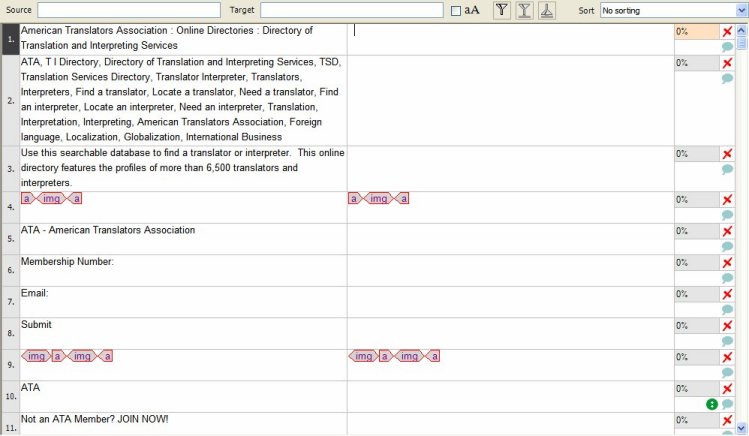Screen dimensions: 749x436
Task: Click the 0% match rate of row 2
Action: pos(696,63)
